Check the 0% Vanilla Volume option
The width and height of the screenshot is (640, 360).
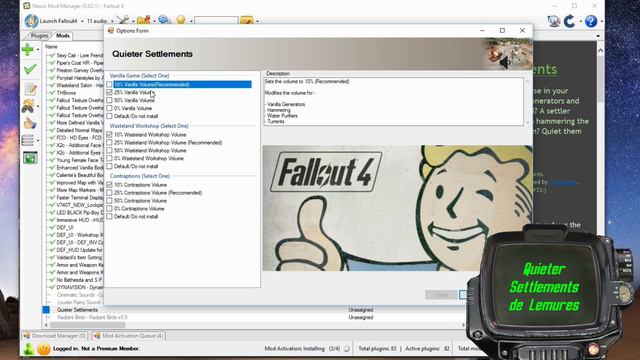point(109,108)
